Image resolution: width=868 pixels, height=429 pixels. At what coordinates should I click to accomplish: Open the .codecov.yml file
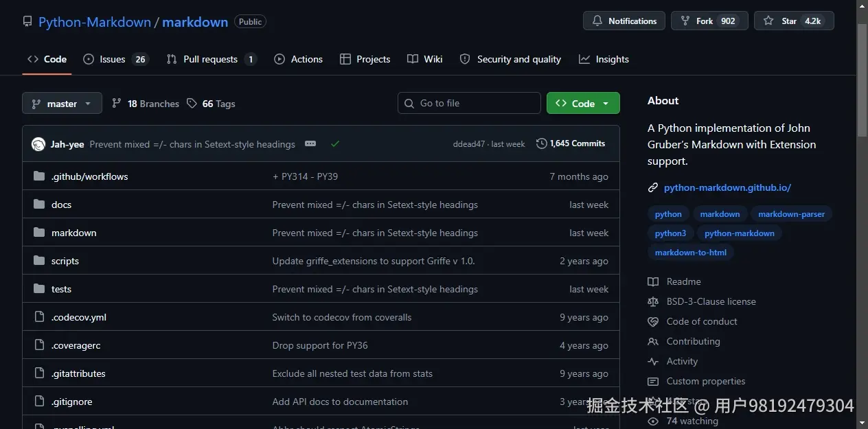[x=79, y=317]
